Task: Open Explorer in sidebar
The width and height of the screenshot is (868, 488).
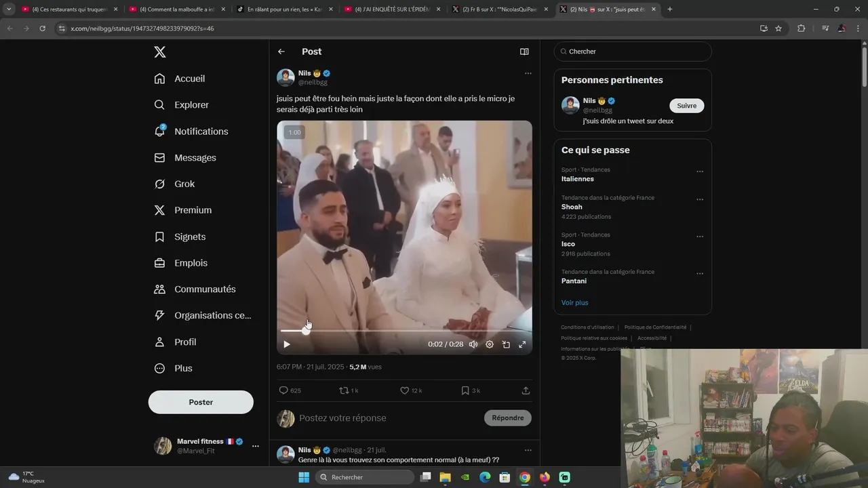Action: tap(182, 105)
